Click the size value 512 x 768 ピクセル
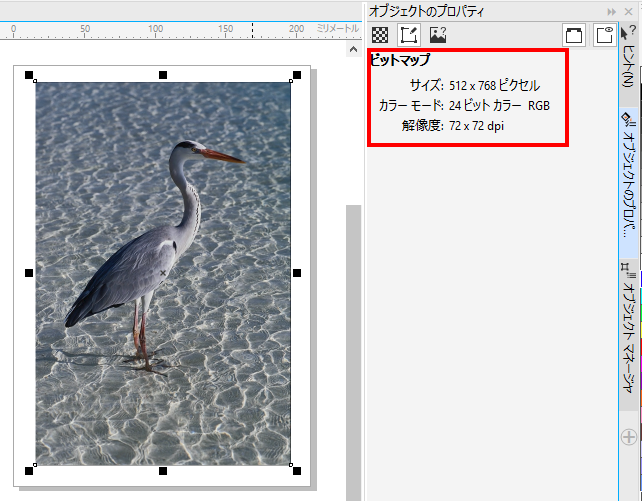The height and width of the screenshot is (501, 642). tap(494, 85)
